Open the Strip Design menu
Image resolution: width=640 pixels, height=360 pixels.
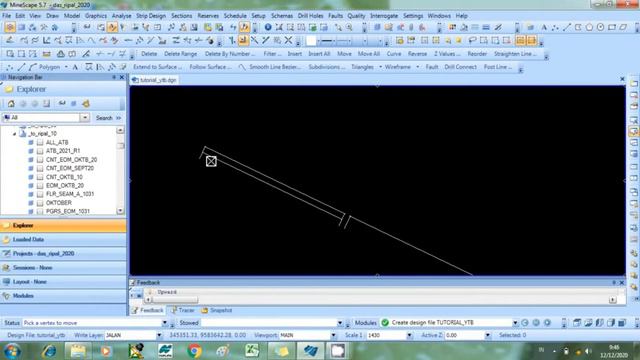(x=151, y=16)
